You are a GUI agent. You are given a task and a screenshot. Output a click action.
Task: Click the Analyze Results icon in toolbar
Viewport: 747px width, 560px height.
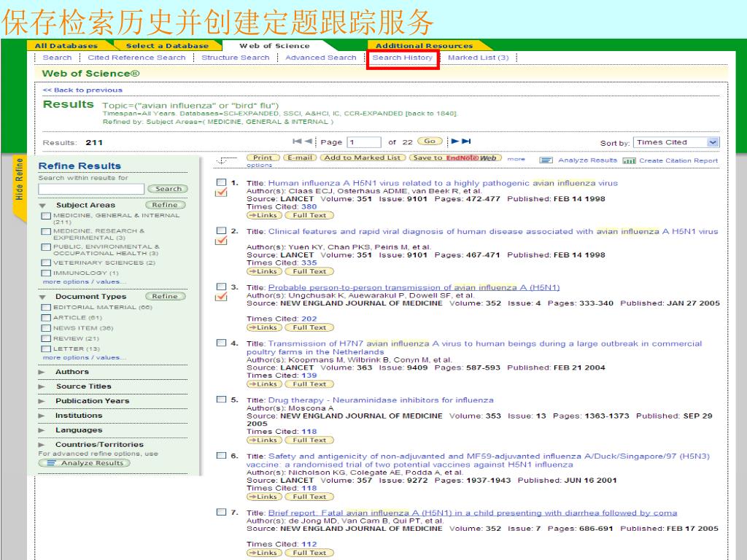(544, 161)
